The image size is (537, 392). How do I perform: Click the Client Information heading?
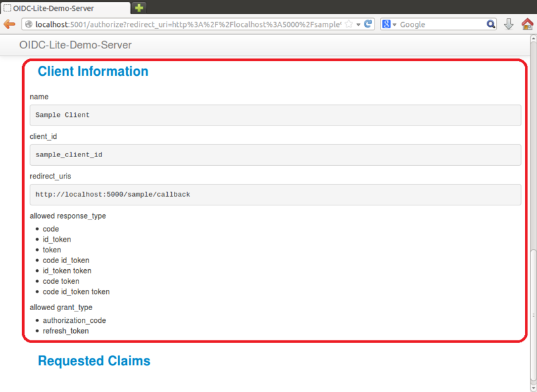[x=93, y=71]
